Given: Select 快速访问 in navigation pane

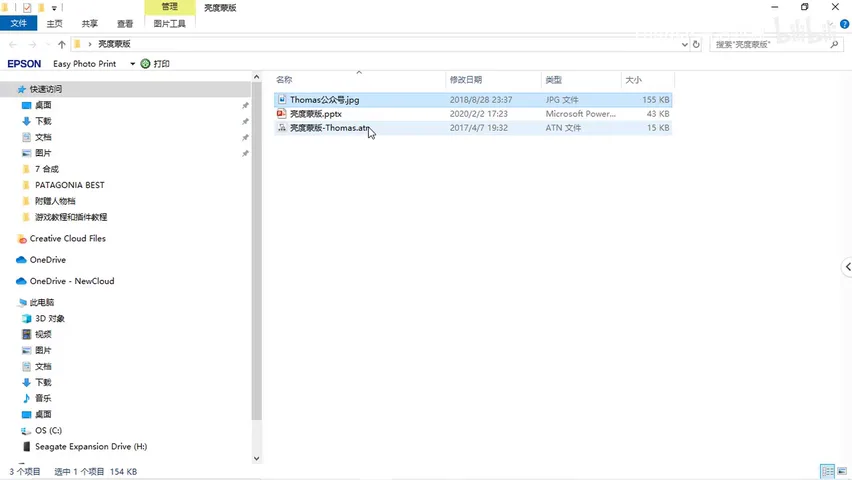Looking at the screenshot, I should [46, 89].
